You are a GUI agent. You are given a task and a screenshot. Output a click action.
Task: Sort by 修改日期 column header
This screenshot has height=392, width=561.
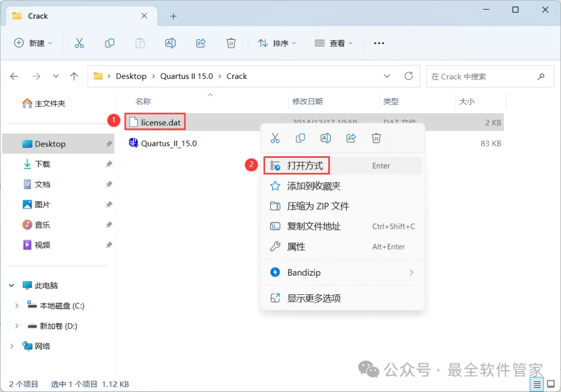(x=308, y=102)
